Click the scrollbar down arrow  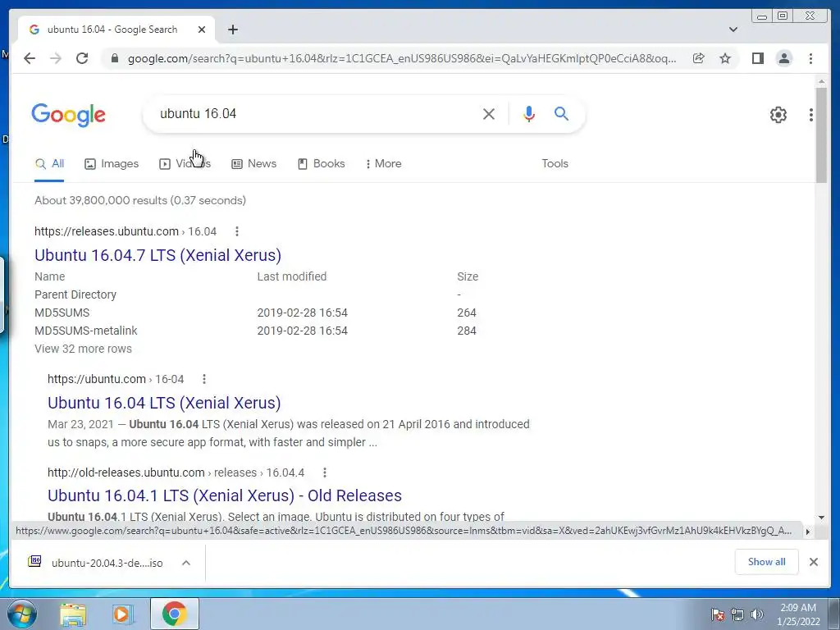pos(821,518)
